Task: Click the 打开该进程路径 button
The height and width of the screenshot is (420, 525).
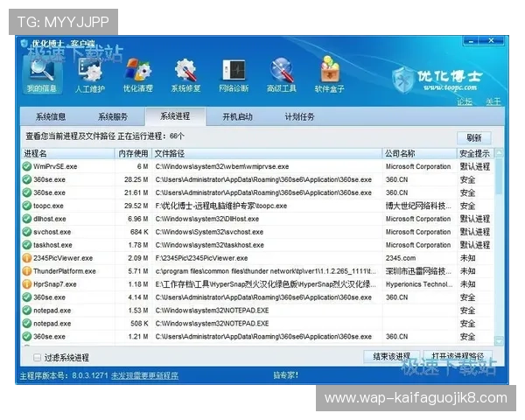Action: [x=458, y=356]
